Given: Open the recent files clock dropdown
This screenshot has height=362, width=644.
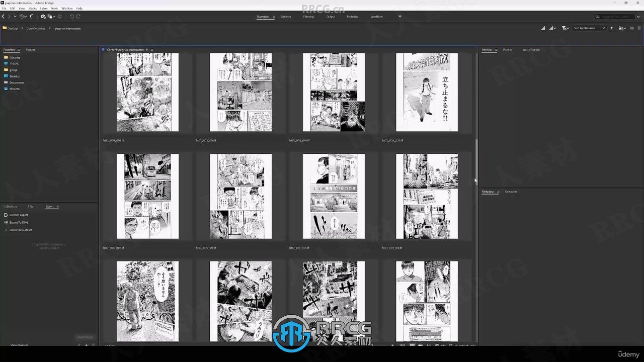Looking at the screenshot, I should [23, 17].
